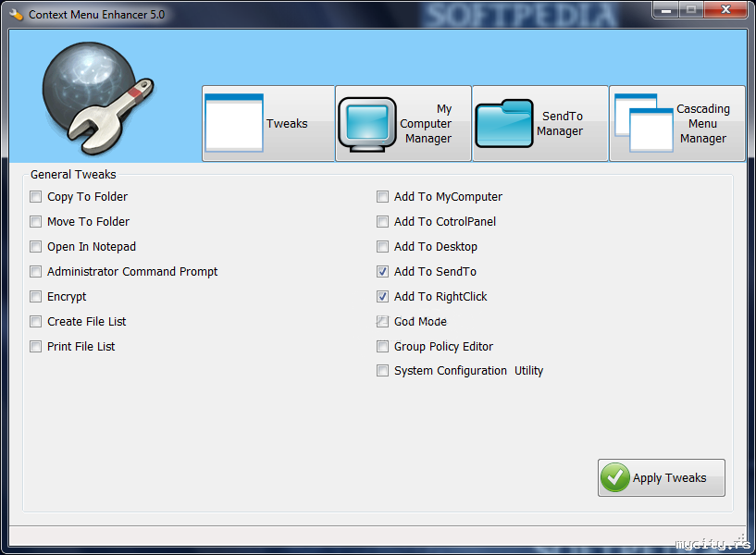Screen dimensions: 756x555
Task: Switch to the Tweaks tab label
Action: pyautogui.click(x=287, y=124)
